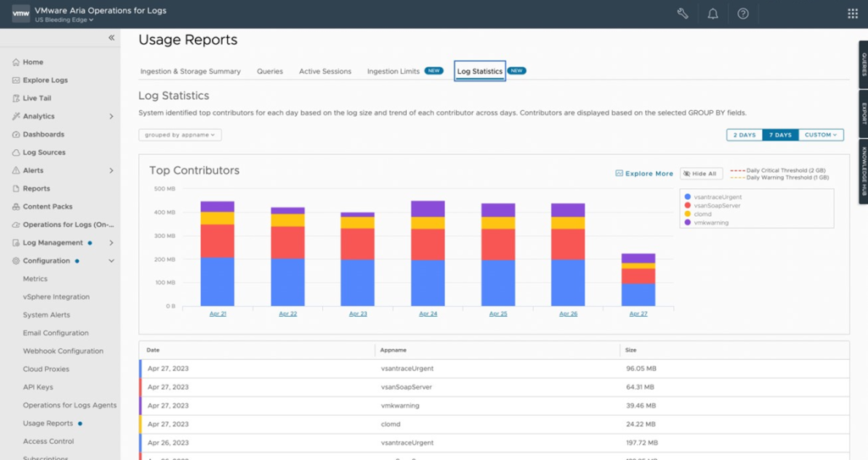Open Dashboards in the sidebar
This screenshot has height=460, width=868.
pos(43,135)
